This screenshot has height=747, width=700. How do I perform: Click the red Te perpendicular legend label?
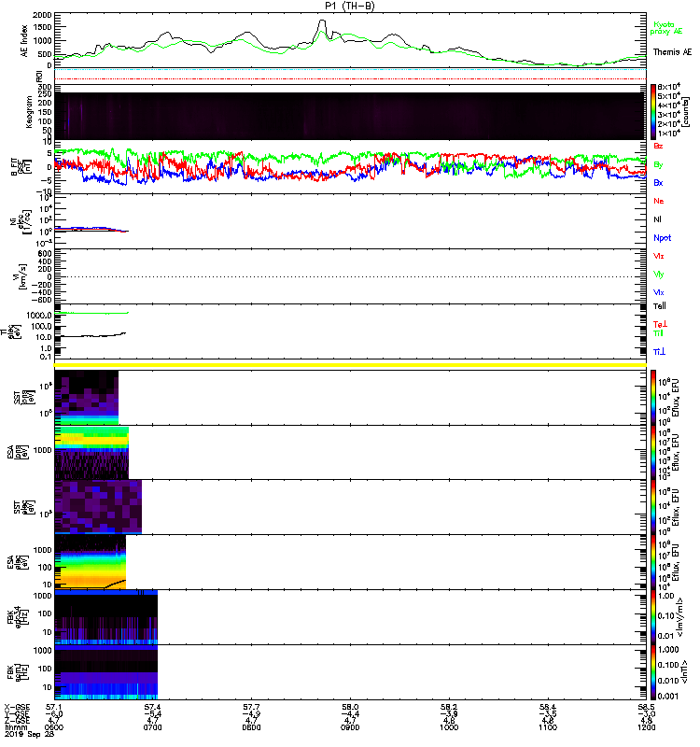(x=660, y=324)
